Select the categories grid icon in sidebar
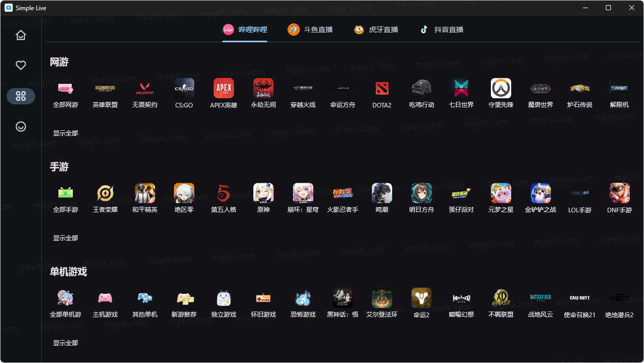Screen dimensions: 644x363 coord(21,96)
